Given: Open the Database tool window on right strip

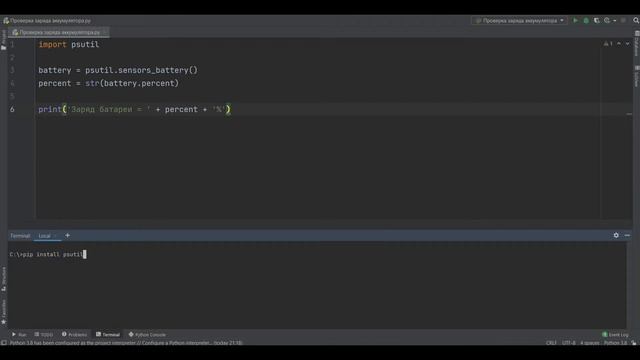Looking at the screenshot, I should pos(637,43).
